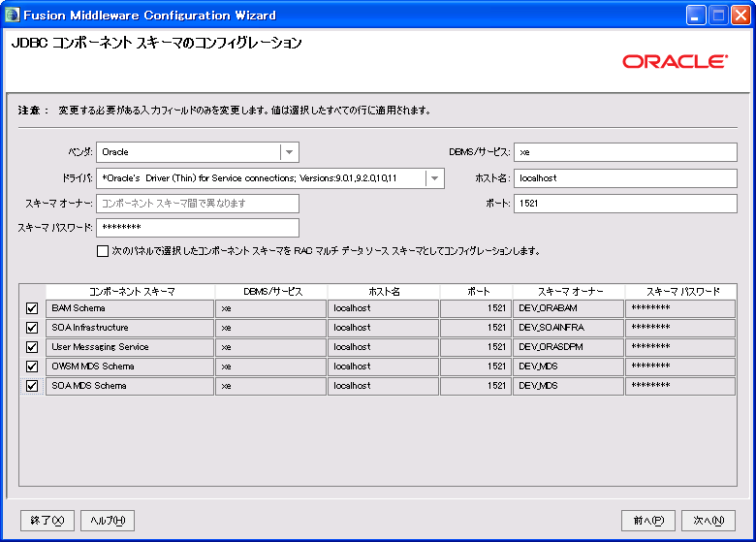
Task: Toggle the SOA Infrastructure row checkbox
Action: (32, 328)
